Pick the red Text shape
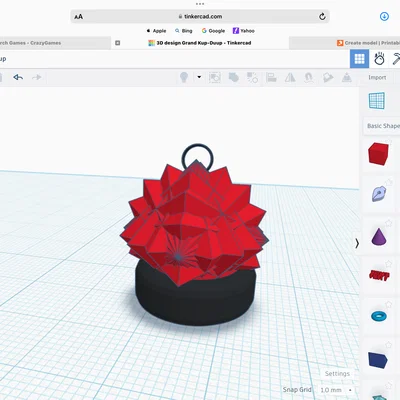Screen dimensions: 400x400 [379, 275]
